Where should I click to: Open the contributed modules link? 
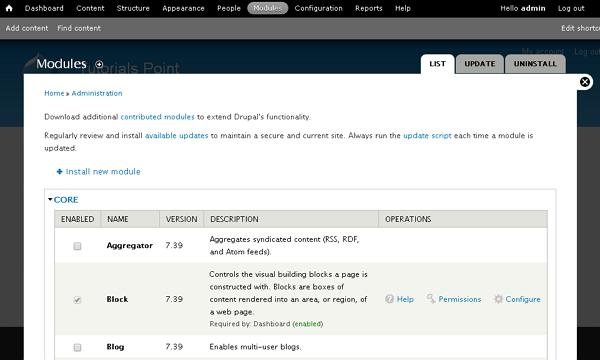pyautogui.click(x=158, y=117)
